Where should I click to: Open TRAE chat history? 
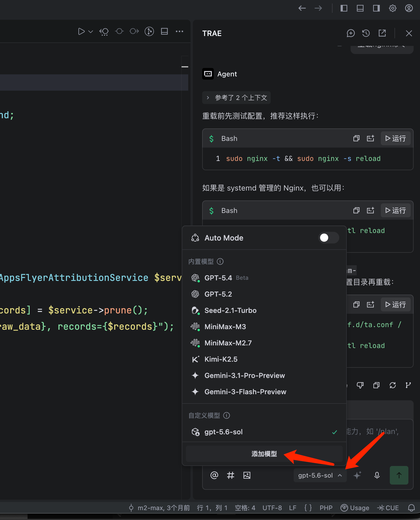pyautogui.click(x=366, y=33)
